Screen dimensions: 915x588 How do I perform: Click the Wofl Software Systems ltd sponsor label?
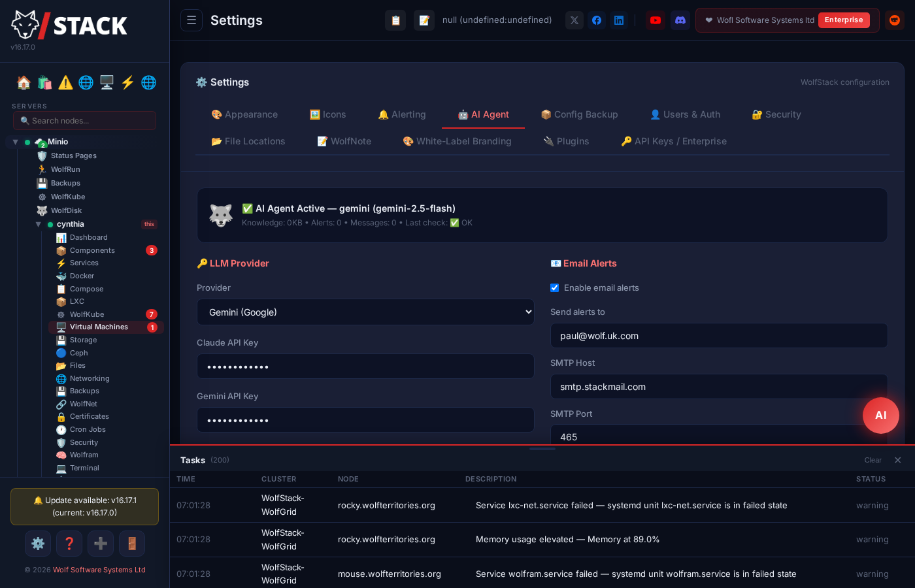click(765, 20)
